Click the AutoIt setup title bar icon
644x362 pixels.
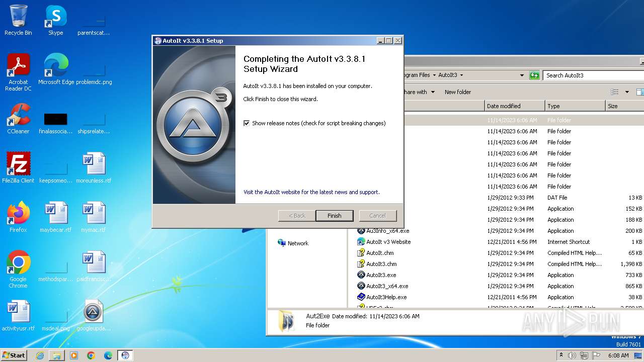tap(158, 41)
